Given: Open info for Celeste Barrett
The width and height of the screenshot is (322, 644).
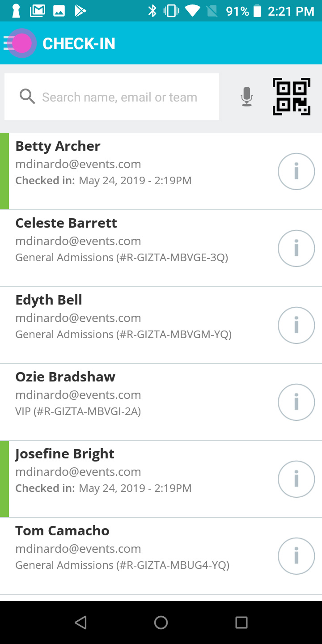Looking at the screenshot, I should point(296,248).
